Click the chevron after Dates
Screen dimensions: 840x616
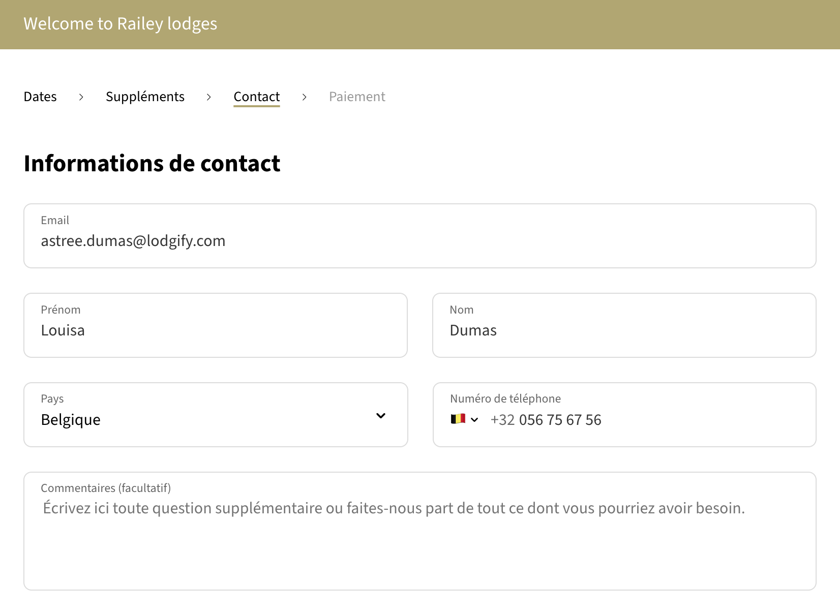81,97
